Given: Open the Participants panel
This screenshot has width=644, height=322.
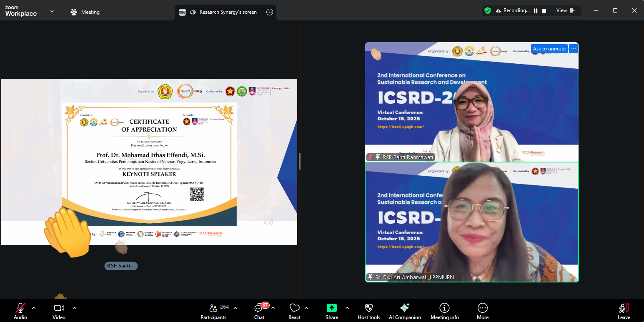Looking at the screenshot, I should (x=213, y=310).
